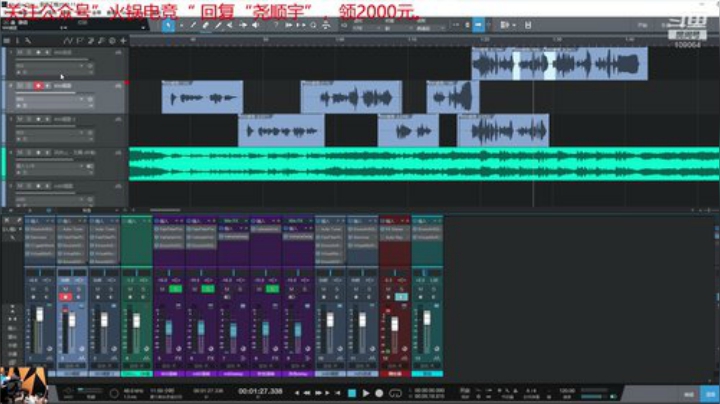Image resolution: width=720 pixels, height=404 pixels.
Task: Disarm the red record button on track 2
Action: point(38,86)
